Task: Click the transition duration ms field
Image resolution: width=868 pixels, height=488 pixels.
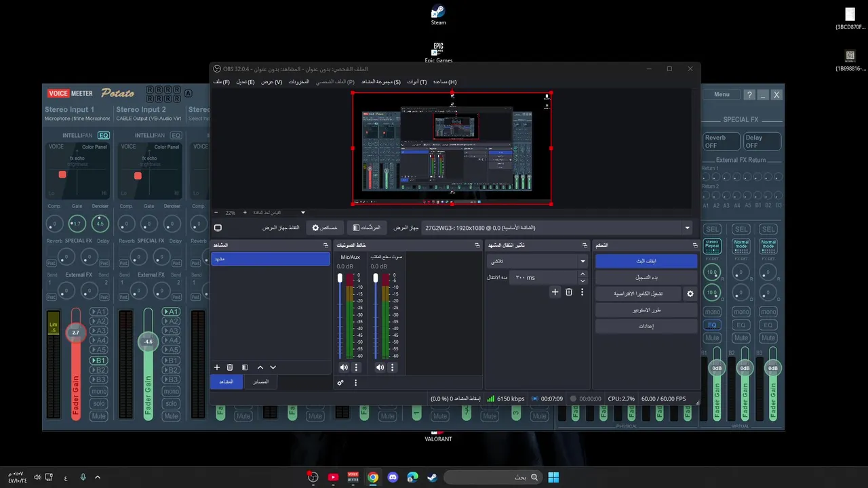Action: pyautogui.click(x=545, y=277)
